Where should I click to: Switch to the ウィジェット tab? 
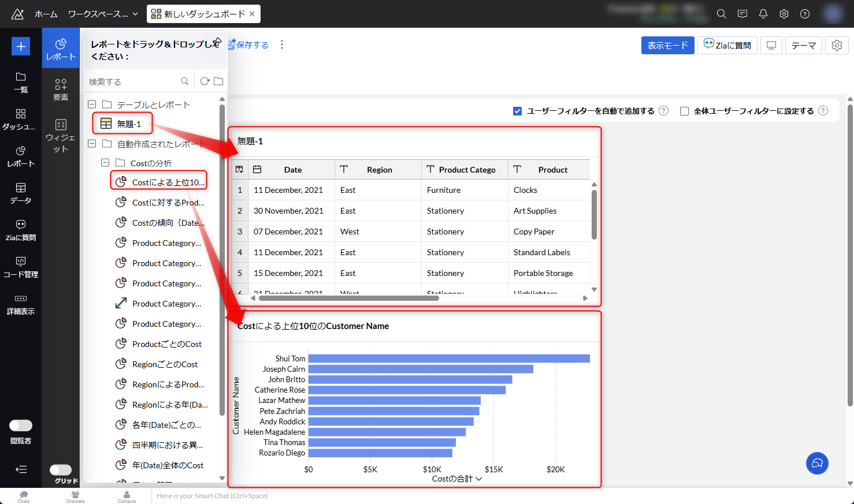pos(61,136)
